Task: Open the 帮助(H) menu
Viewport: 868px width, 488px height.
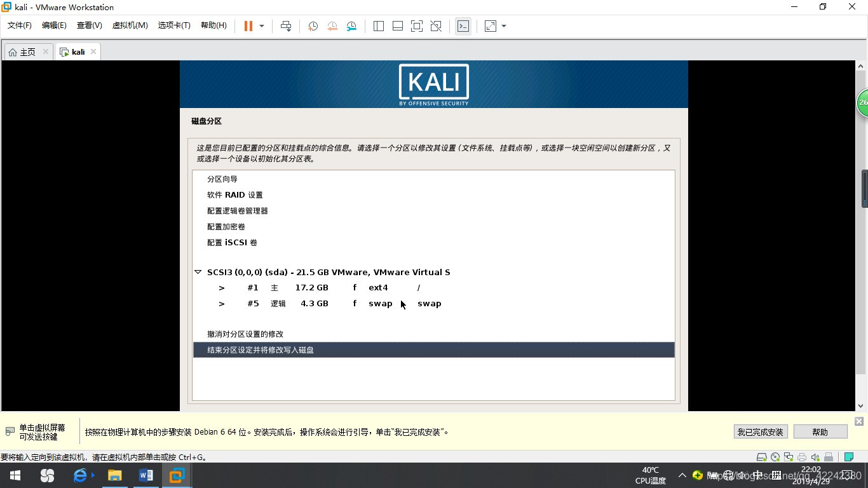Action: 214,25
